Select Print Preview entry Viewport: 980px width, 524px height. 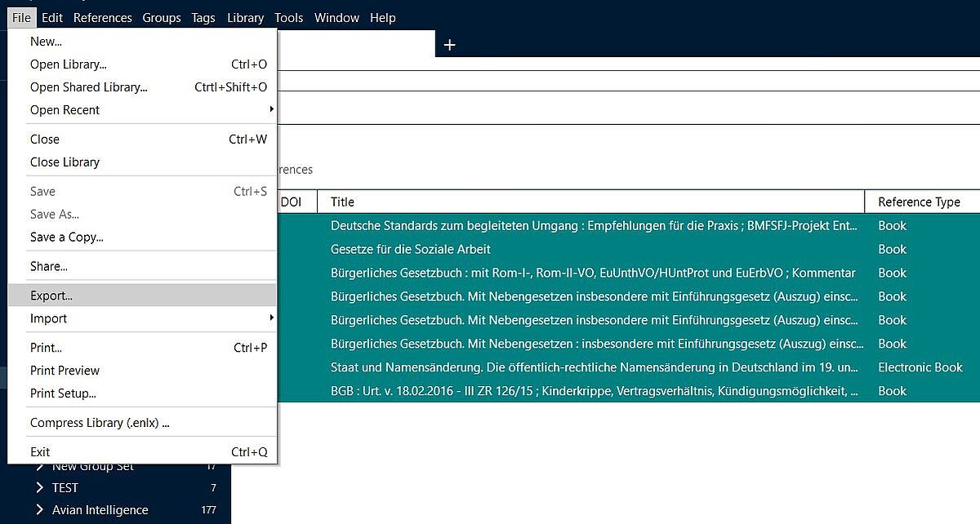point(142,371)
